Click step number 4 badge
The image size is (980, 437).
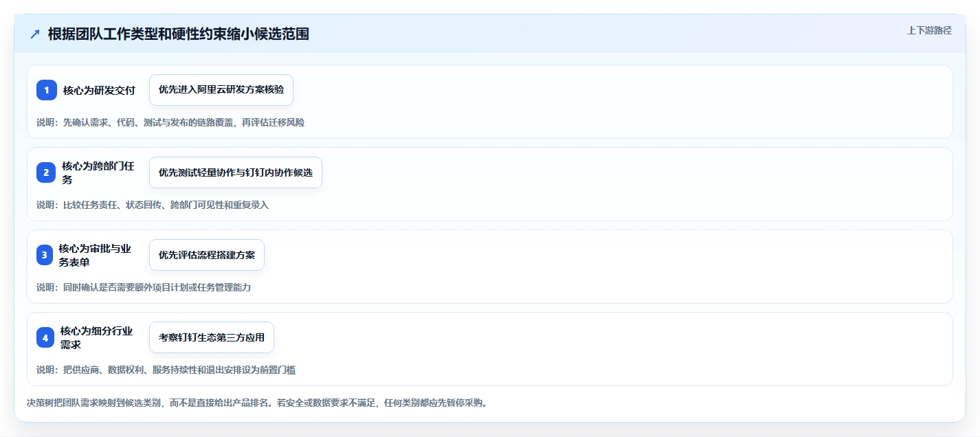[x=45, y=337]
